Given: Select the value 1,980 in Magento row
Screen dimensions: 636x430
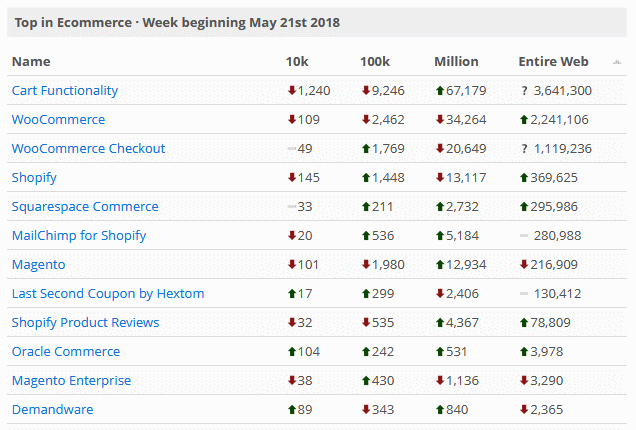Looking at the screenshot, I should click(x=388, y=264).
